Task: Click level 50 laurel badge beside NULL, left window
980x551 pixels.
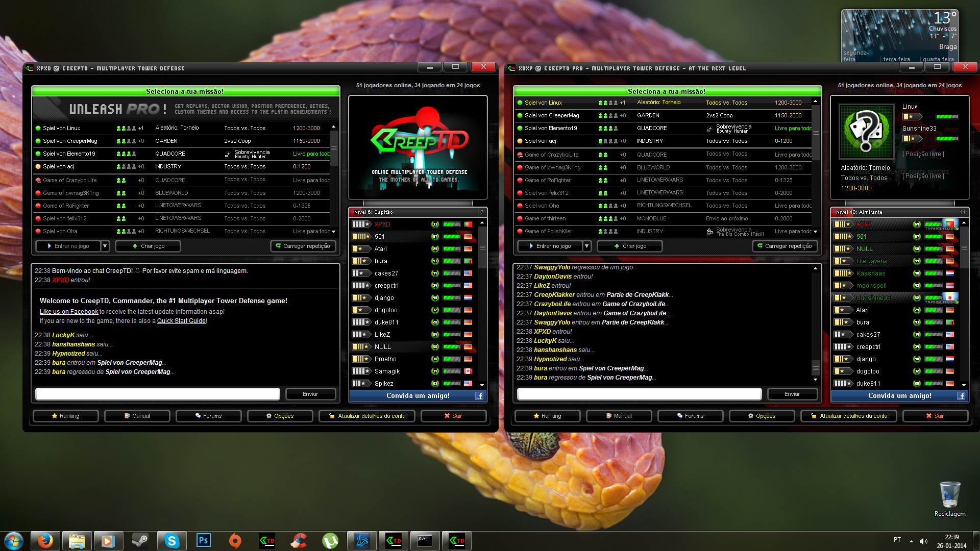Action: coord(435,347)
